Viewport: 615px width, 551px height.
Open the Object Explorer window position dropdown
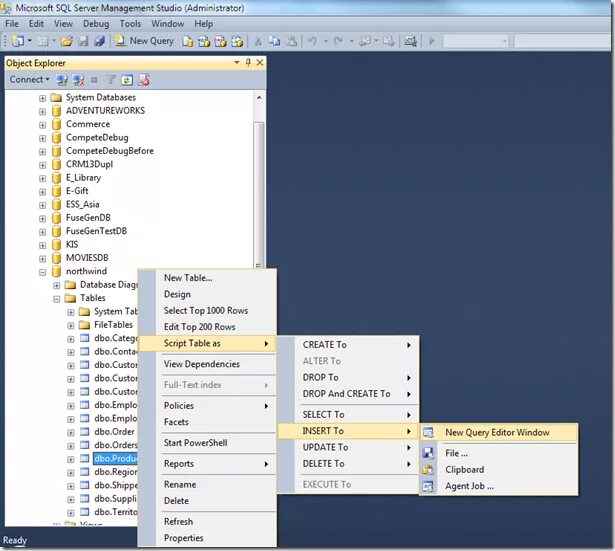tap(237, 62)
